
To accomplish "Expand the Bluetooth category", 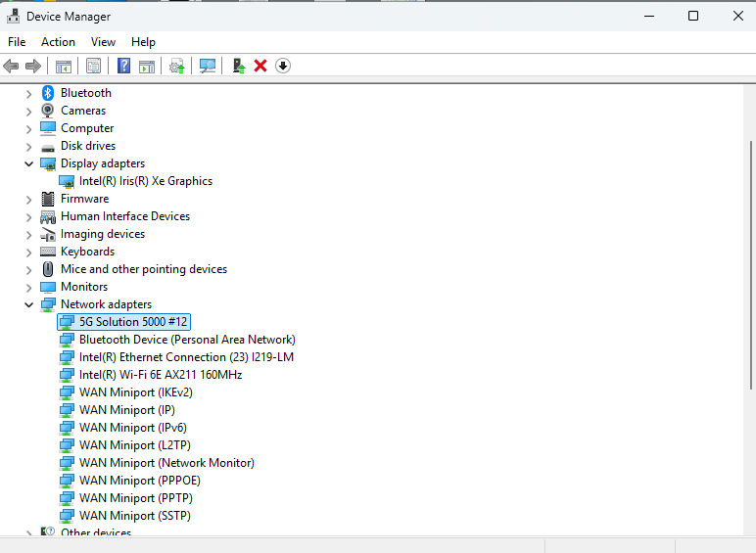I will 28,93.
